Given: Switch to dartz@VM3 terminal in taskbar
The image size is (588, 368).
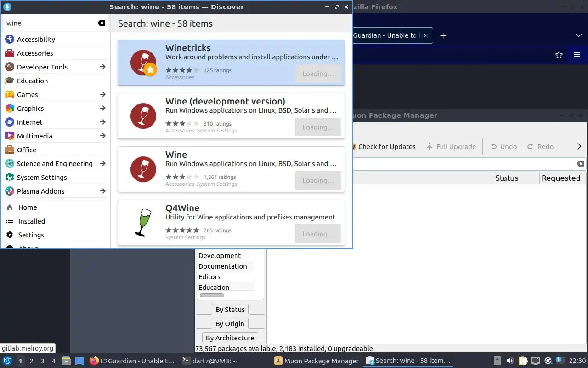Looking at the screenshot, I should tap(209, 361).
